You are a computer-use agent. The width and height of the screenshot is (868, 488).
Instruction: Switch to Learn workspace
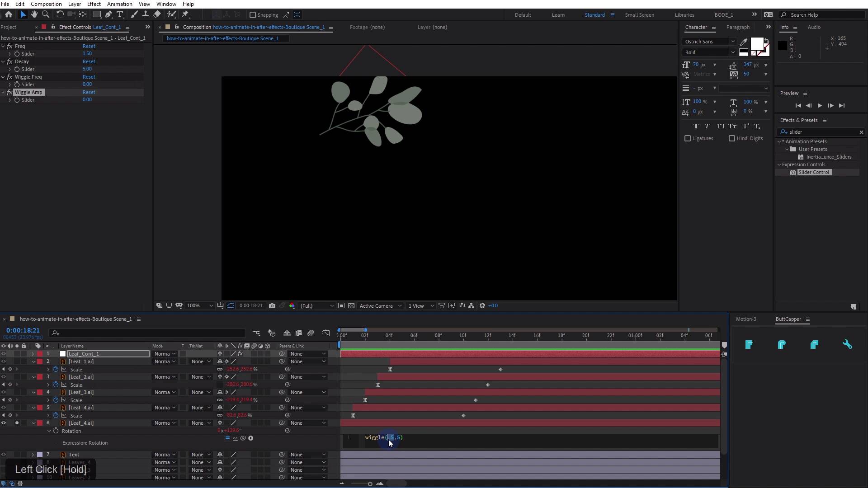click(558, 15)
